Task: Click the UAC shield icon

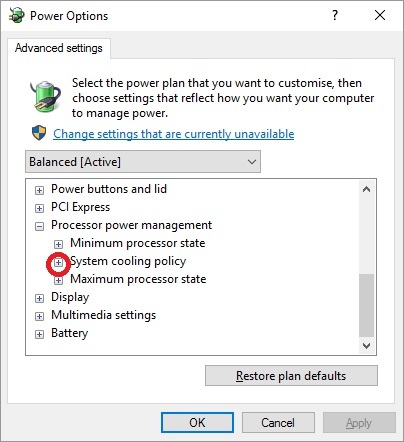Action: pyautogui.click(x=39, y=133)
